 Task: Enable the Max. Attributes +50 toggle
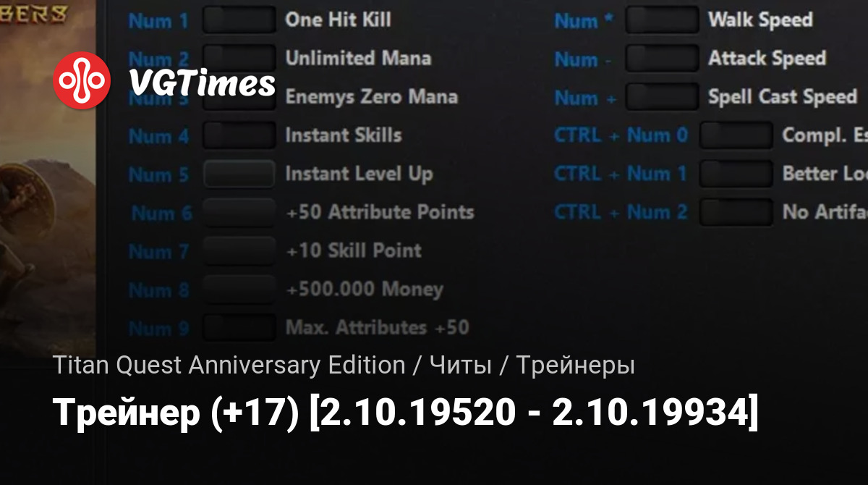(x=239, y=328)
